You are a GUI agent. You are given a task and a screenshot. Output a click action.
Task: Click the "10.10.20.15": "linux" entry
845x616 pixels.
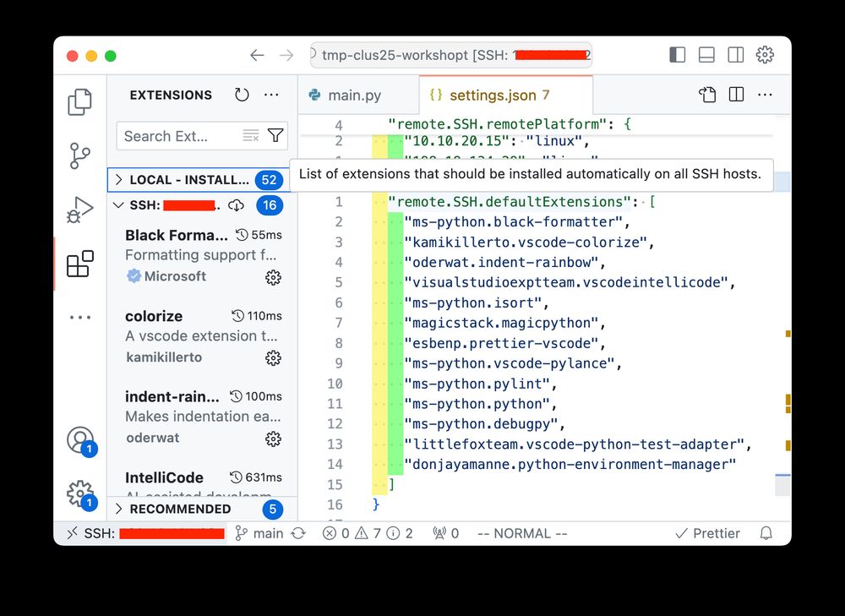[x=498, y=141]
